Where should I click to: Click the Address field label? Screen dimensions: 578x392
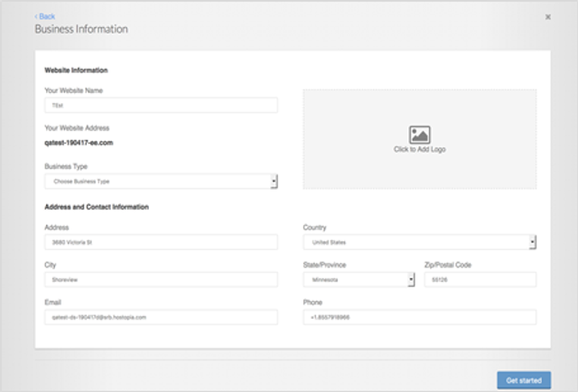pos(56,227)
